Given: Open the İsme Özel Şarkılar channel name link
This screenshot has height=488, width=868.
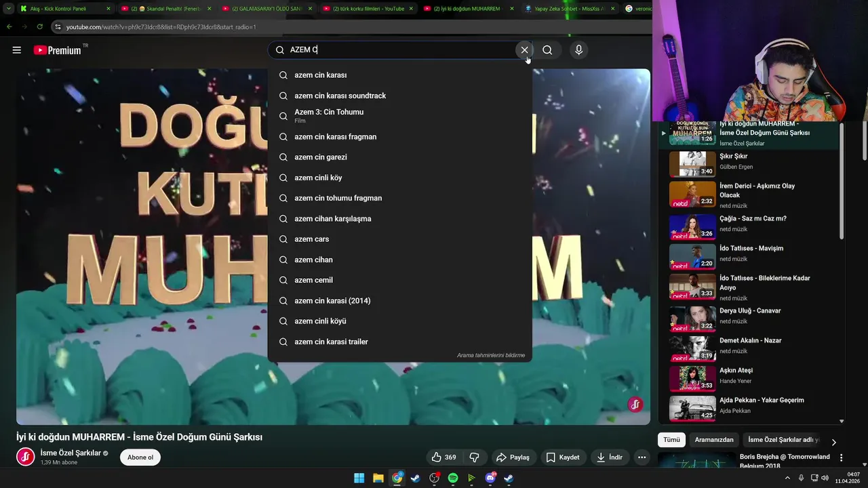Looking at the screenshot, I should (71, 453).
